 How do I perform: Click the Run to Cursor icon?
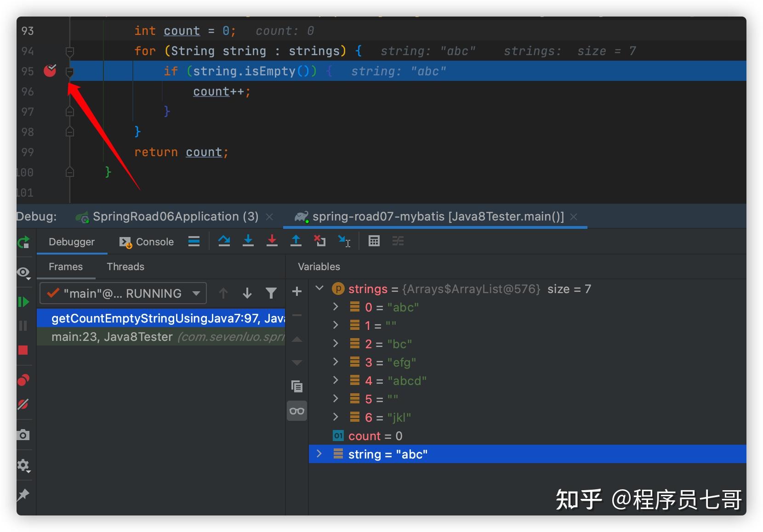[x=345, y=241]
